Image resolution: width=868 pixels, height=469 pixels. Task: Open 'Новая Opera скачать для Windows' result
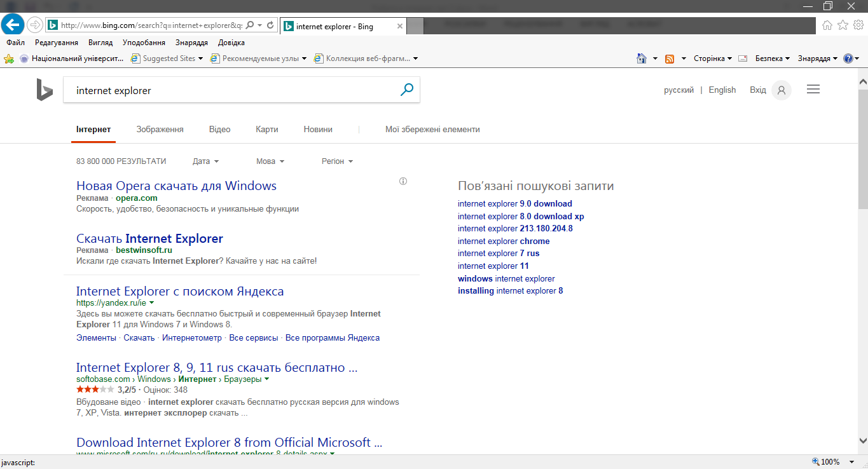[x=176, y=186]
